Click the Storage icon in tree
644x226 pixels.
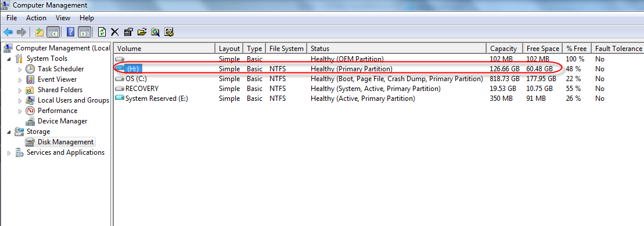tap(19, 132)
